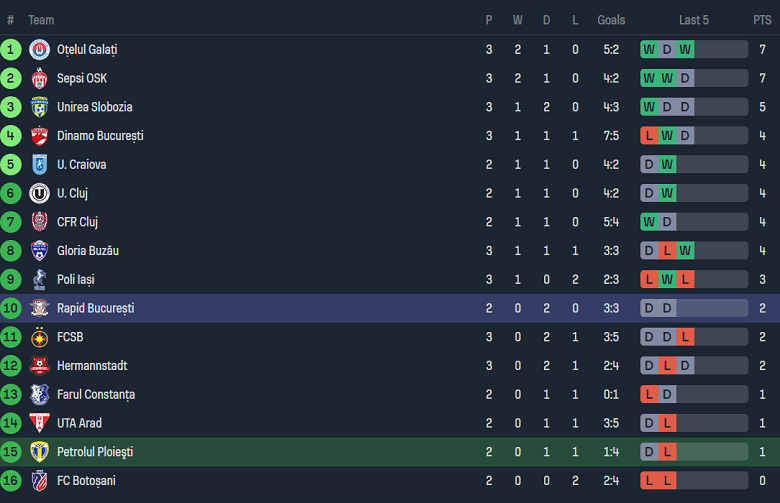Click the Farul Constanța crest icon
This screenshot has width=780, height=503.
pyautogui.click(x=39, y=394)
